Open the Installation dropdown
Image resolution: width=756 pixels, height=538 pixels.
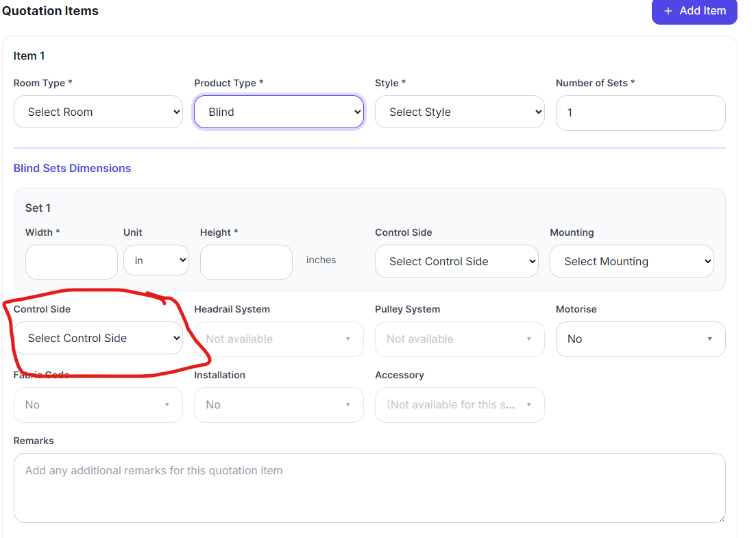[x=278, y=405]
